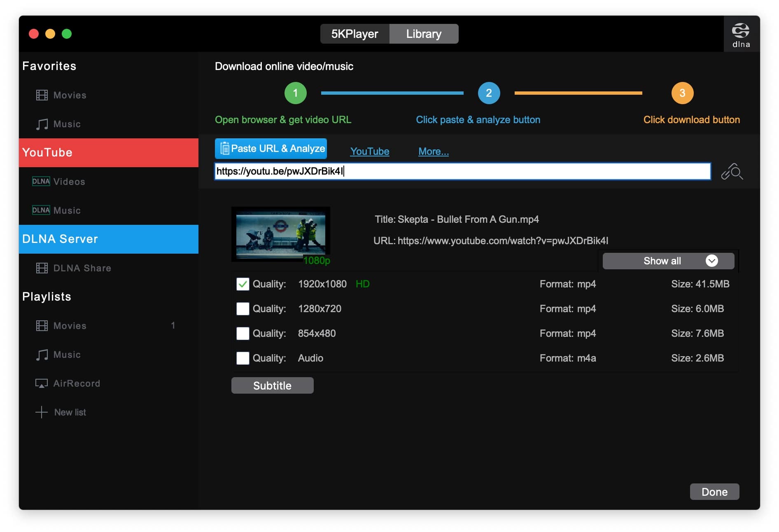This screenshot has width=779, height=532.
Task: Click Paste URL & Analyze button
Action: coord(271,149)
